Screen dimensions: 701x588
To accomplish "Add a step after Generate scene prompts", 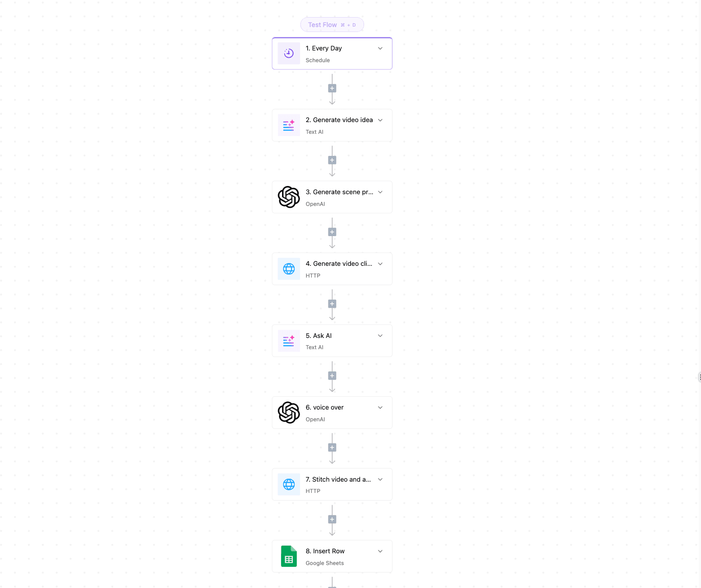I will click(x=332, y=232).
